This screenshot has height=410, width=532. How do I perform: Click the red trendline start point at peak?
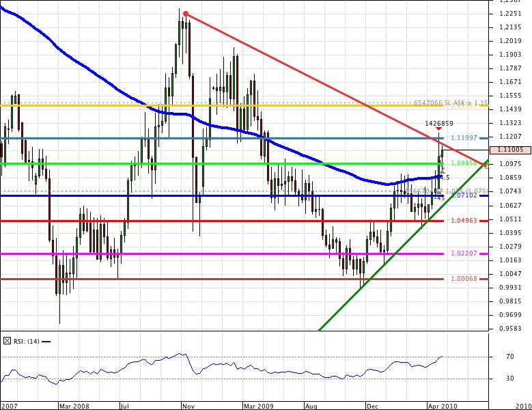coord(186,14)
